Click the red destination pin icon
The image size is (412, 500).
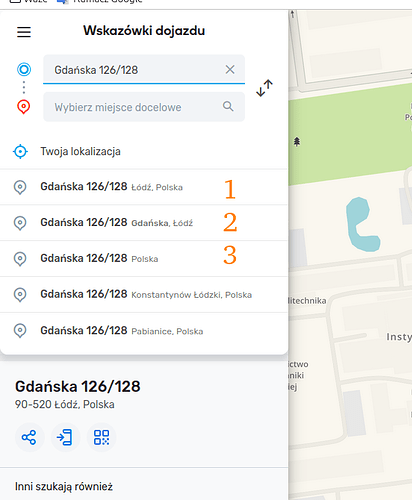coord(24,107)
